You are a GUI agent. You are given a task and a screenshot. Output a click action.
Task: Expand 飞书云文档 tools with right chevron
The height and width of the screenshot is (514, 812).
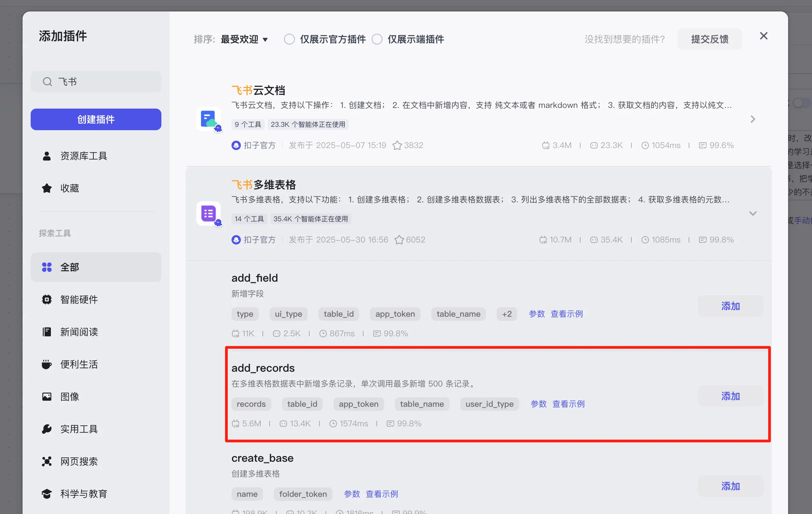point(753,119)
